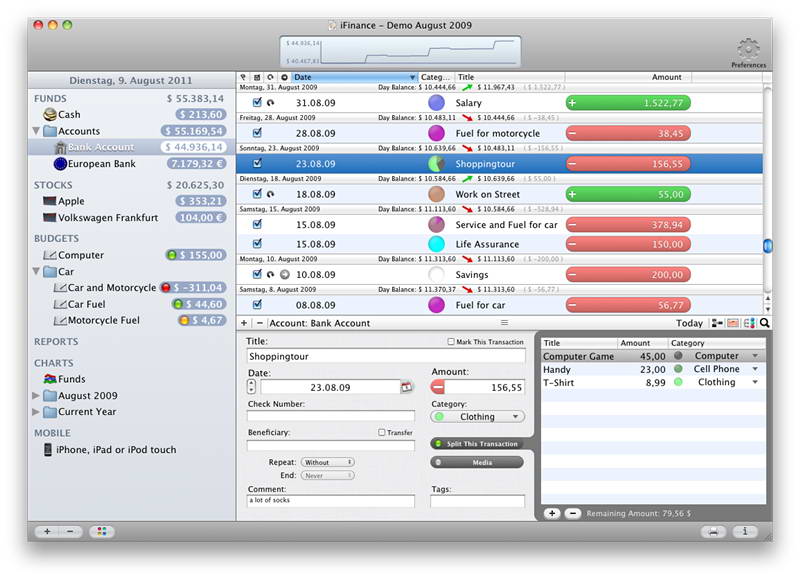Sort by the Date column header
This screenshot has width=800, height=579.
(x=354, y=77)
